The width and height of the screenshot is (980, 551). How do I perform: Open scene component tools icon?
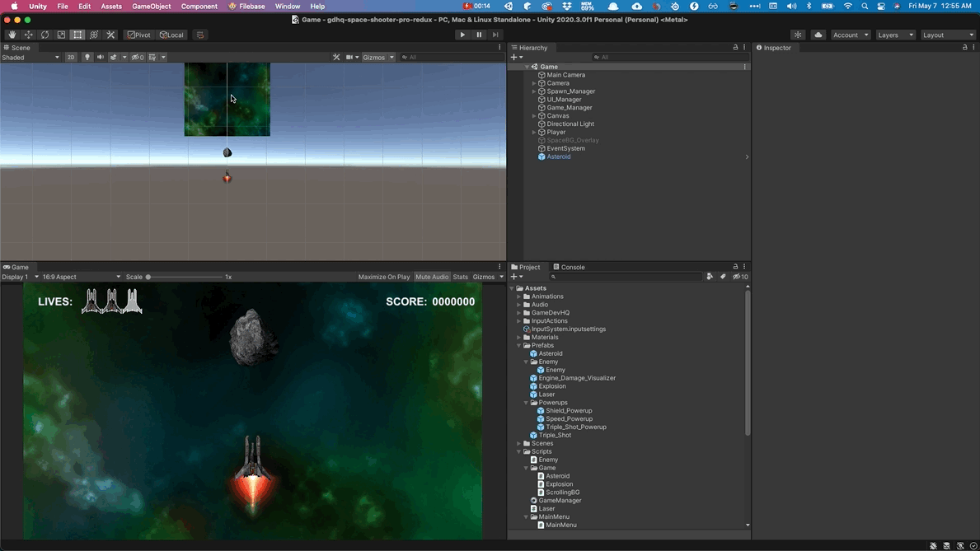click(x=336, y=57)
